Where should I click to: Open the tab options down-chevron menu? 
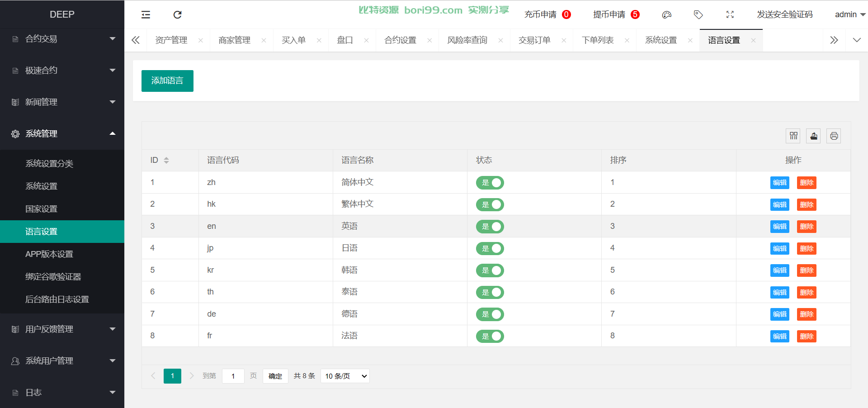point(857,40)
